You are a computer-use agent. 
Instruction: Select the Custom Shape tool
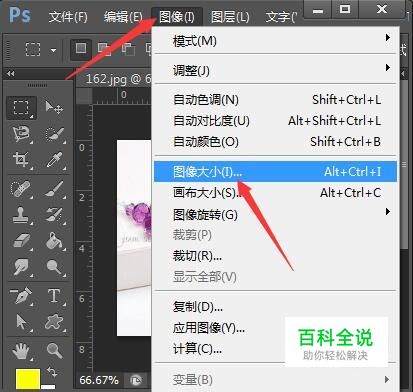pos(54,322)
